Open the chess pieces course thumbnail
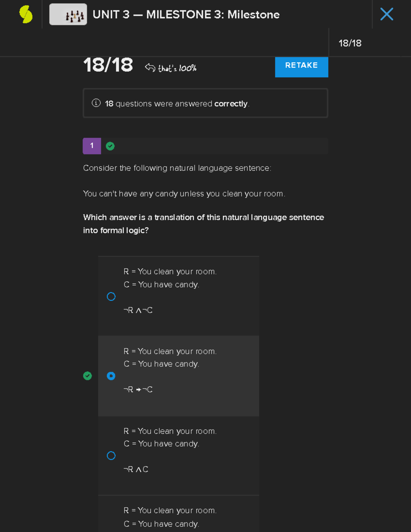This screenshot has height=532, width=411. (x=68, y=14)
